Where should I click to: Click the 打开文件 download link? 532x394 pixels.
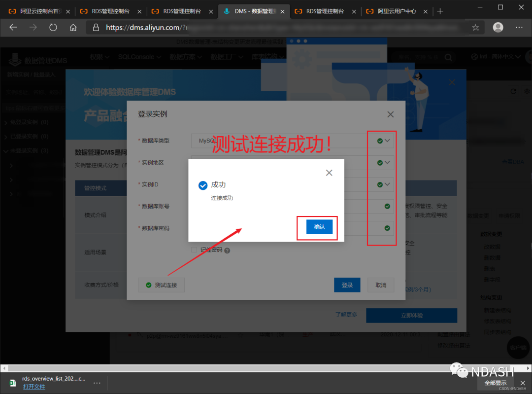pos(33,387)
